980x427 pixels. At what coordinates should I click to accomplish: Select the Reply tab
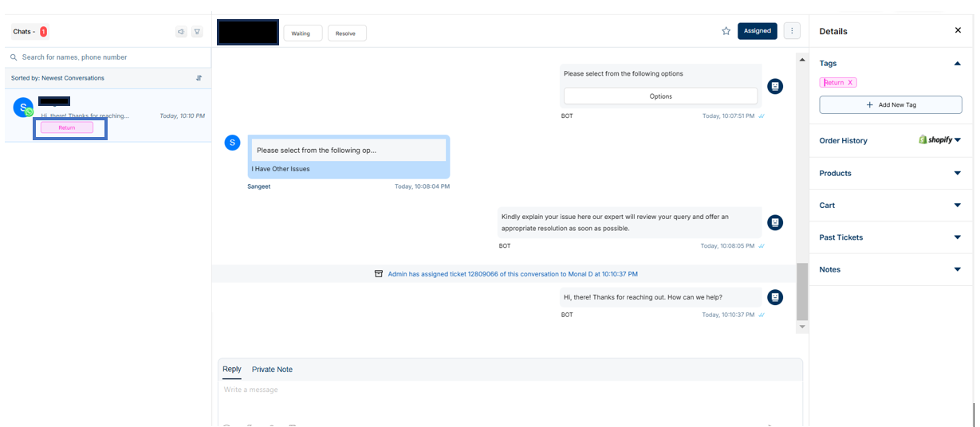coord(232,369)
